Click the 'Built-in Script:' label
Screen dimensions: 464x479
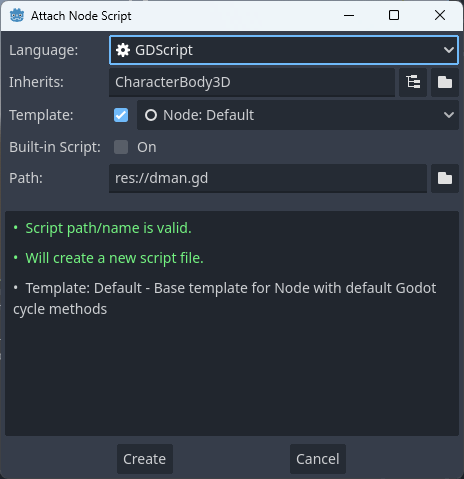pyautogui.click(x=55, y=147)
